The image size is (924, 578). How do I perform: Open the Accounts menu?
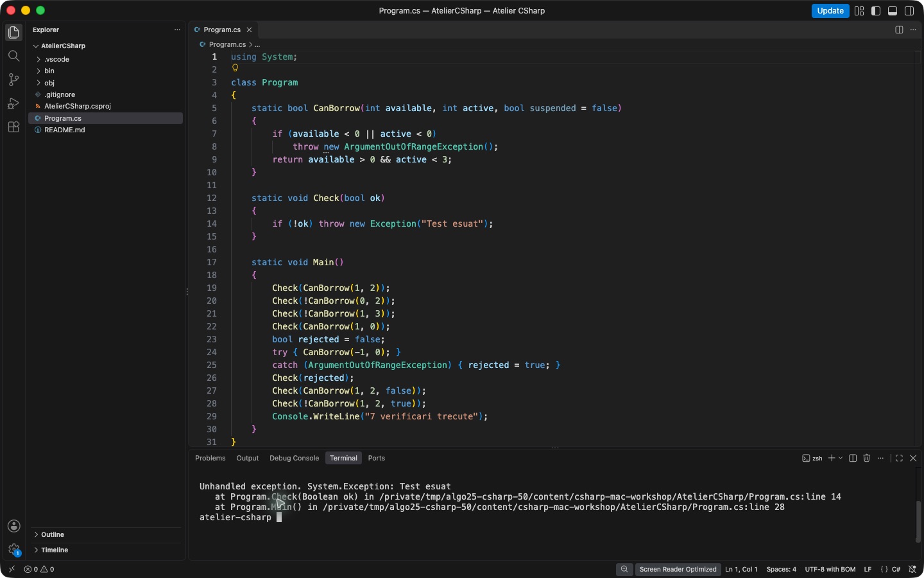click(13, 526)
